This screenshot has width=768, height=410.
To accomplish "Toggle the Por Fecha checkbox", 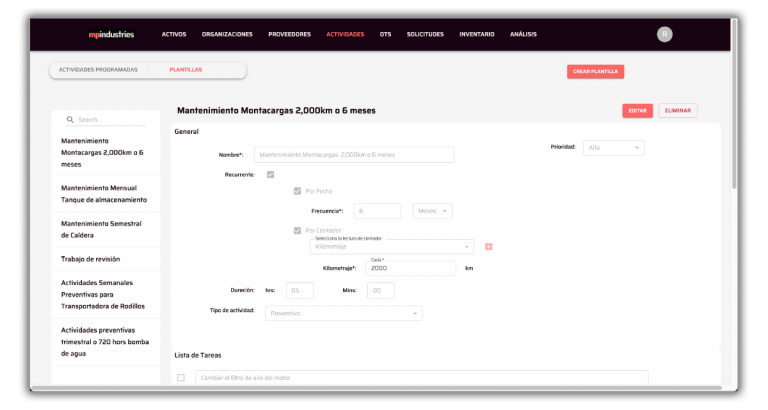I will (297, 191).
